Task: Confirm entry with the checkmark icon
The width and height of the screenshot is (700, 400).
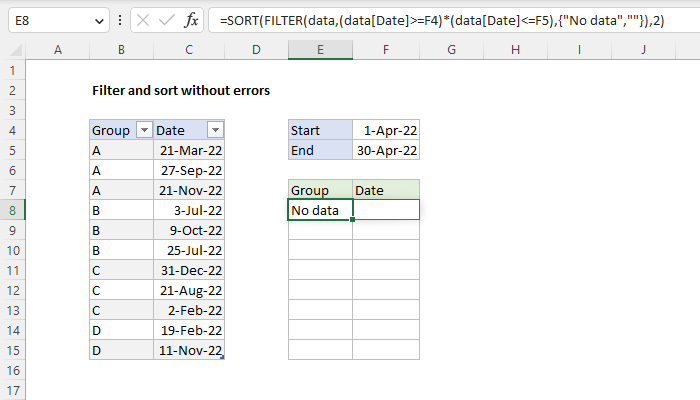Action: click(x=167, y=21)
